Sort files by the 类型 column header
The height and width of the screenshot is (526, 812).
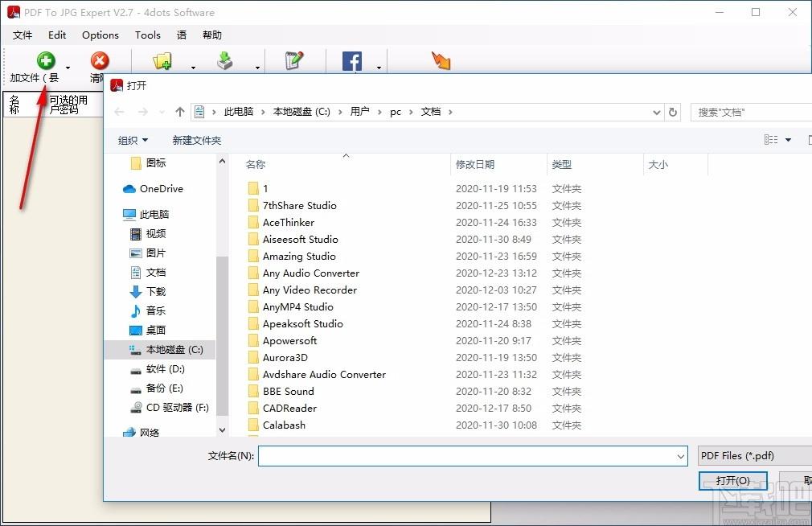coord(562,165)
